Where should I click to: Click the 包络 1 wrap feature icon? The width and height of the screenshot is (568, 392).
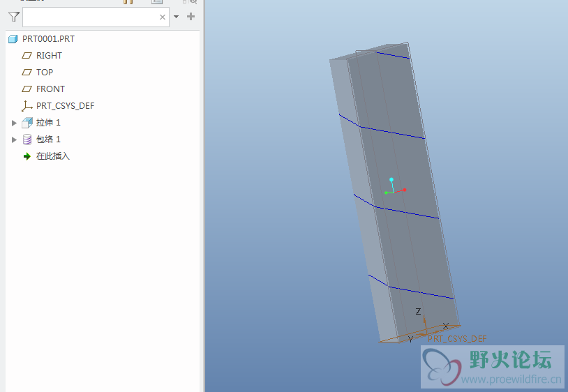pyautogui.click(x=27, y=140)
